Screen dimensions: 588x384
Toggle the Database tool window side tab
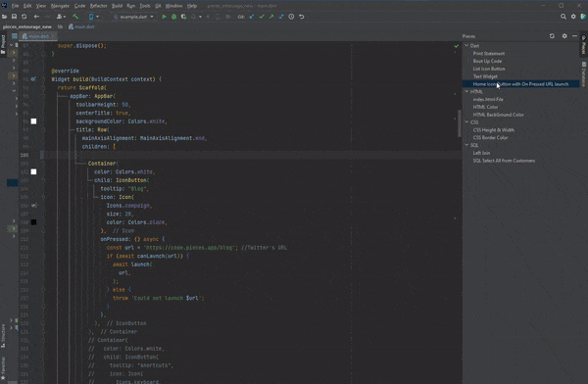pyautogui.click(x=584, y=73)
